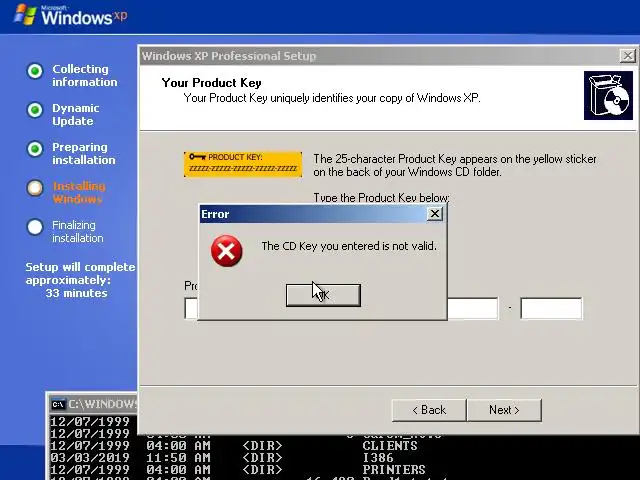This screenshot has height=480, width=640.
Task: Click the command prompt window title icon
Action: (x=58, y=404)
